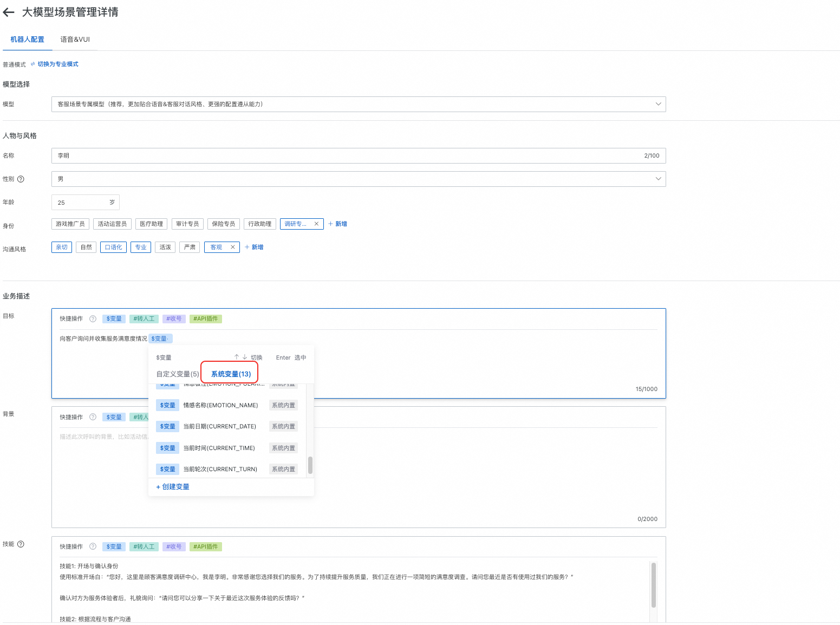
Task: Select identity tag 行政助理
Action: 260,224
